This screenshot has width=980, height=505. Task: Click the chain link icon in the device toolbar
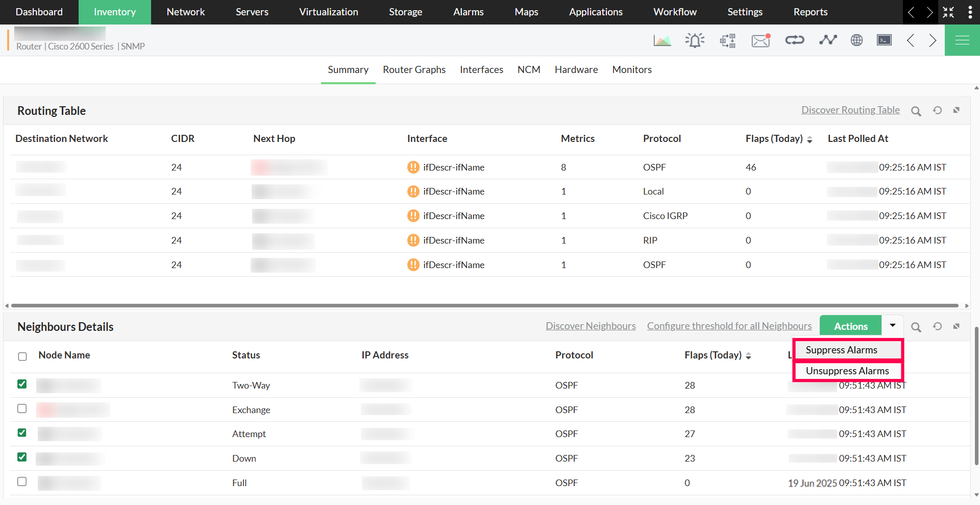[795, 40]
